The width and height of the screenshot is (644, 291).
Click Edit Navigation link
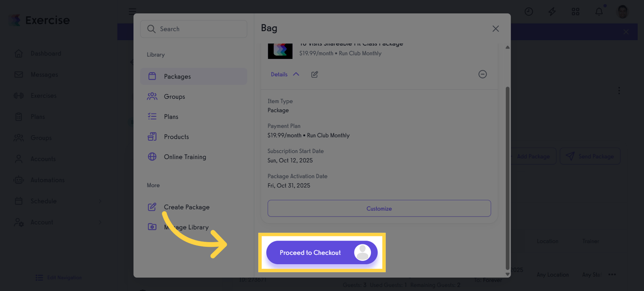tap(59, 278)
